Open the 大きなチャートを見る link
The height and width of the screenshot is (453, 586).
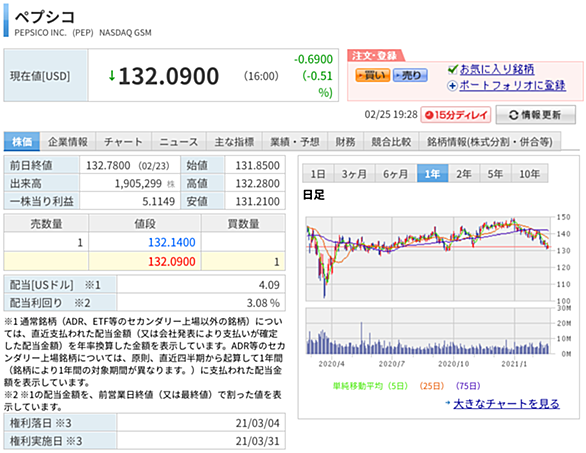506,404
